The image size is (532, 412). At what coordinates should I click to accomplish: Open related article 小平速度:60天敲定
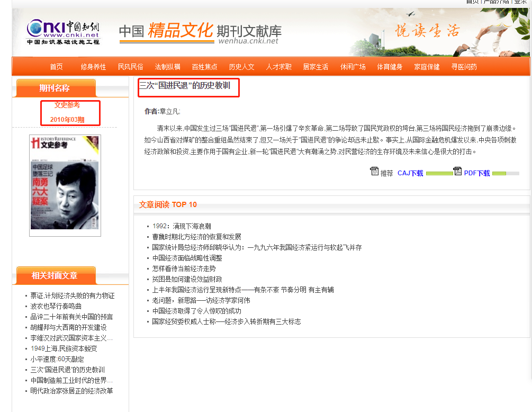point(57,359)
